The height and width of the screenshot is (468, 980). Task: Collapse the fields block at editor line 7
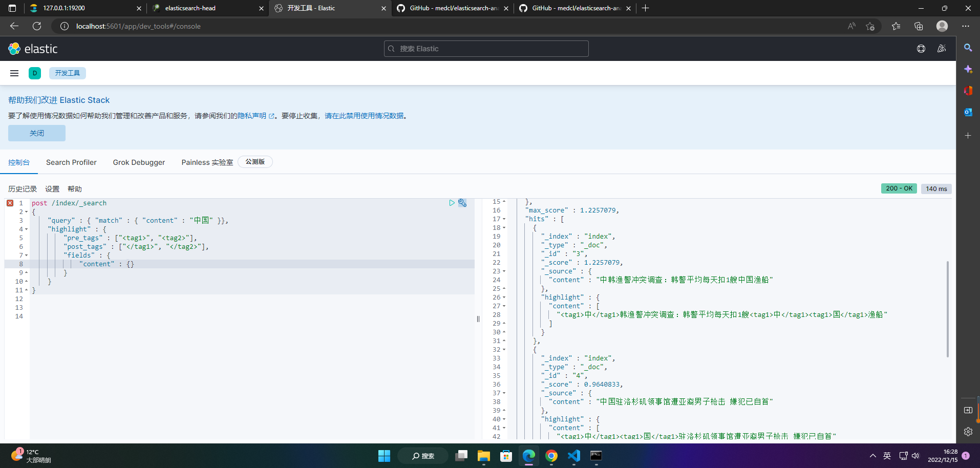coord(27,256)
